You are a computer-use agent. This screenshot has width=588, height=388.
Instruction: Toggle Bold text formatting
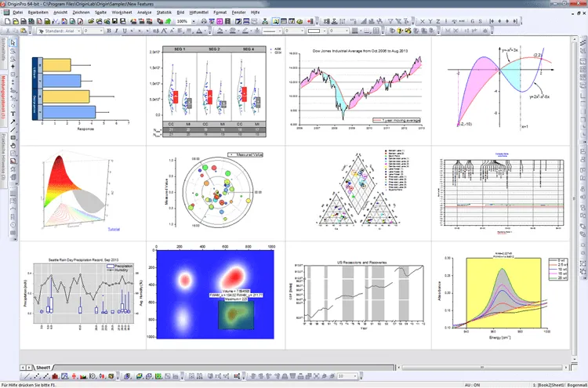[x=109, y=31]
